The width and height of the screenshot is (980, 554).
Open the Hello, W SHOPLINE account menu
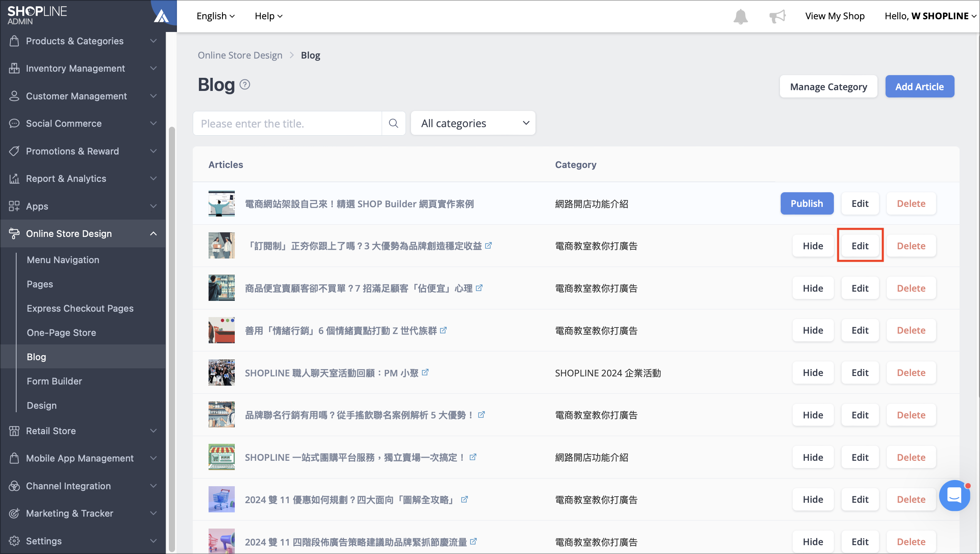click(930, 16)
